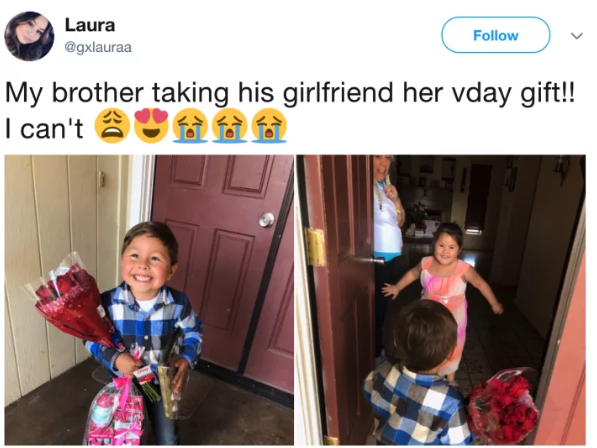This screenshot has width=597, height=448.
Task: Open photo of boy holding roses
Action: tap(149, 300)
